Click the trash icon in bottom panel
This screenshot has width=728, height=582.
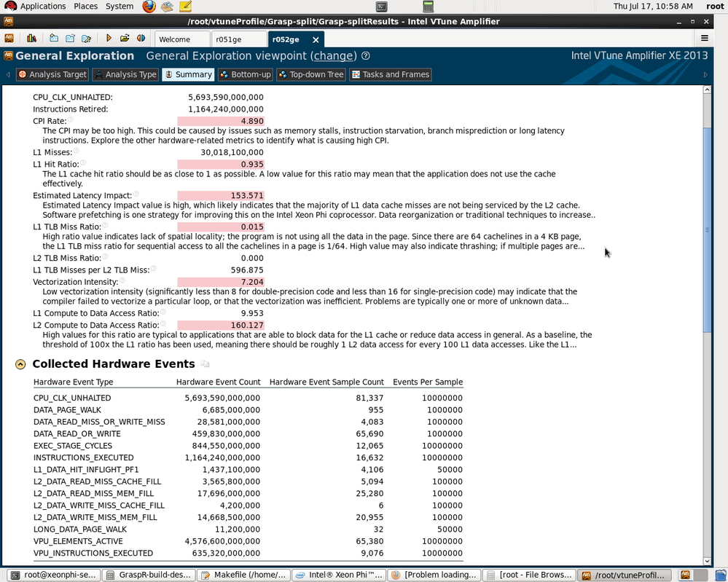pos(721,575)
